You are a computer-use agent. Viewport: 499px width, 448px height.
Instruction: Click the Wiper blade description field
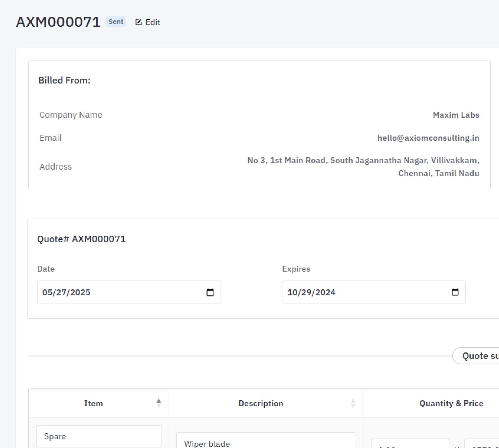coord(266,442)
